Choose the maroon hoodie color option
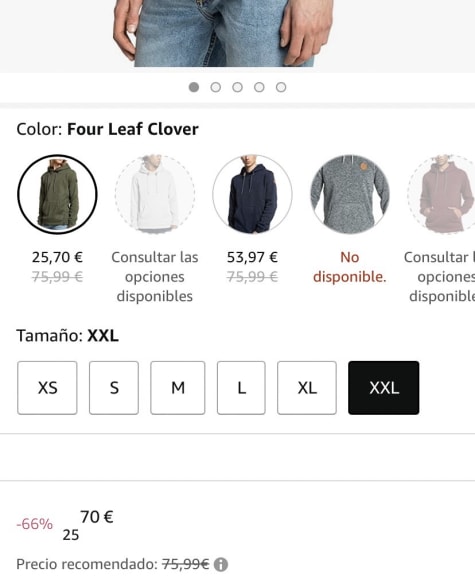 pyautogui.click(x=442, y=194)
